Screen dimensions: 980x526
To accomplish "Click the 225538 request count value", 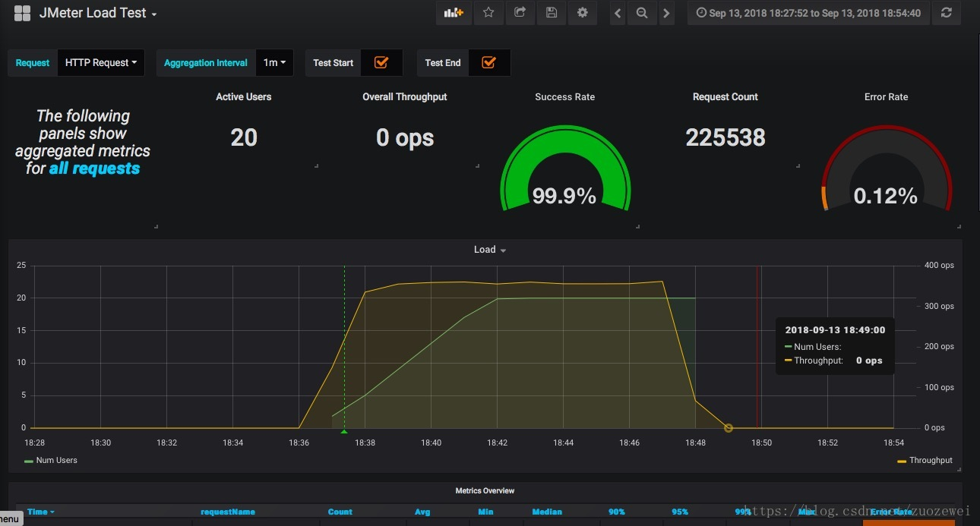I will pyautogui.click(x=726, y=137).
